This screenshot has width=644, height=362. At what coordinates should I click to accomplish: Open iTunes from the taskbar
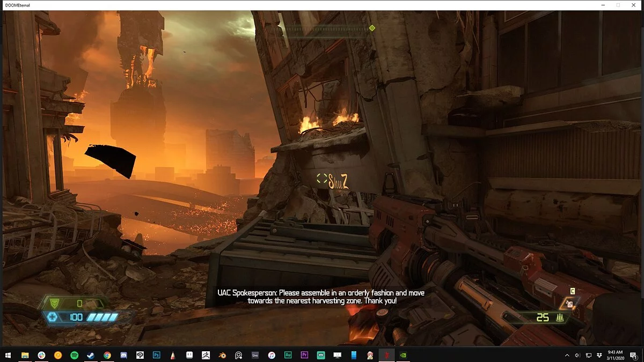point(272,355)
